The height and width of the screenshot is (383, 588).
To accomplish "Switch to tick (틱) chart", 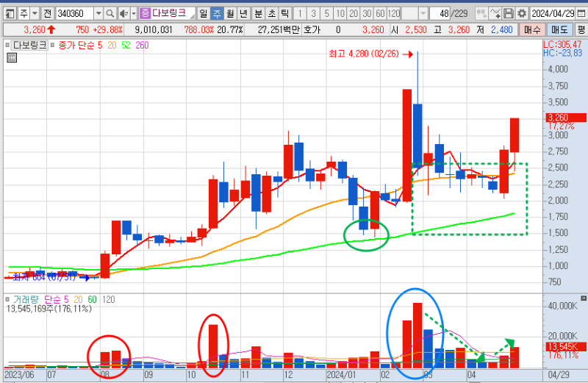I will pos(285,14).
